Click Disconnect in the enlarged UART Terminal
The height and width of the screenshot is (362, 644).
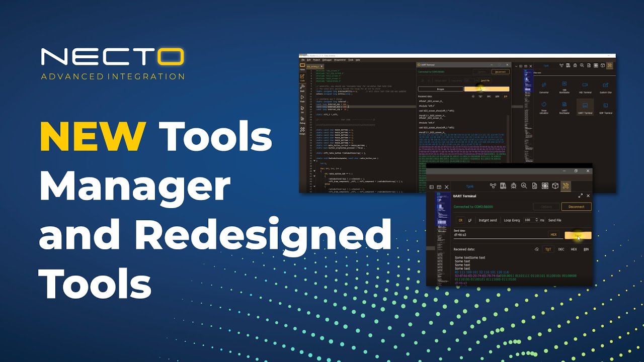coord(576,207)
